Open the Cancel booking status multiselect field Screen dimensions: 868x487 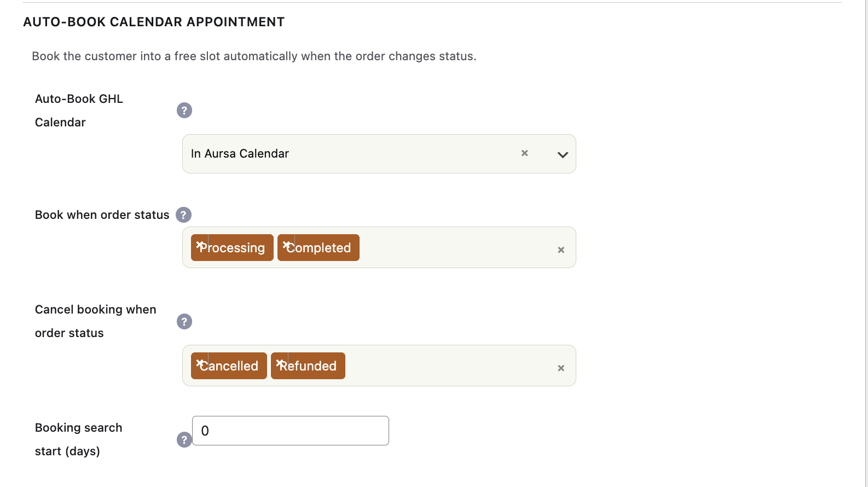click(379, 366)
